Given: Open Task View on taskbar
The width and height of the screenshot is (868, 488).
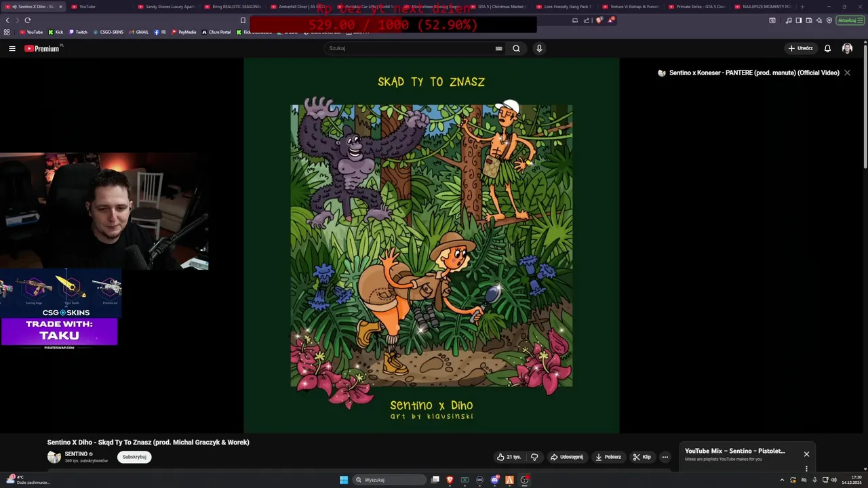Looking at the screenshot, I should click(435, 480).
